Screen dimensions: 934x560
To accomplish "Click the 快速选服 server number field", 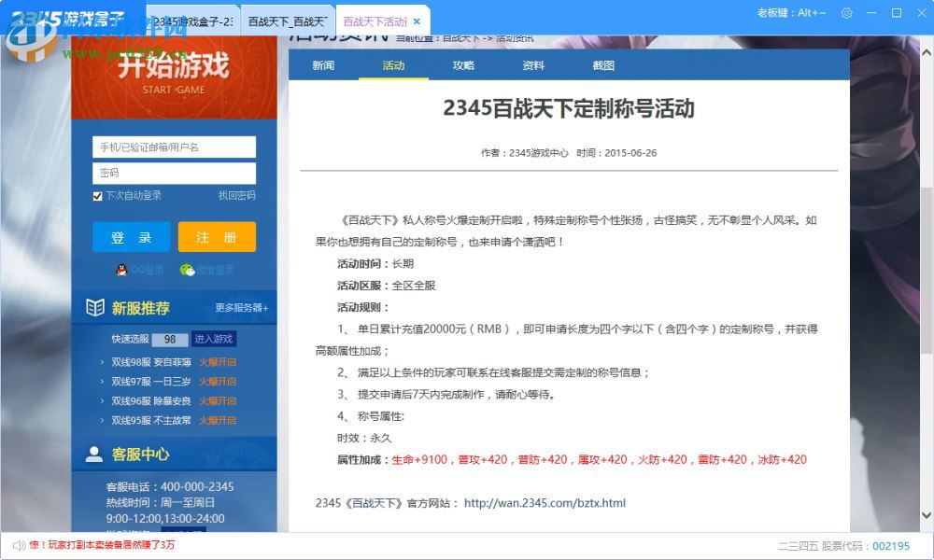I will tap(171, 339).
